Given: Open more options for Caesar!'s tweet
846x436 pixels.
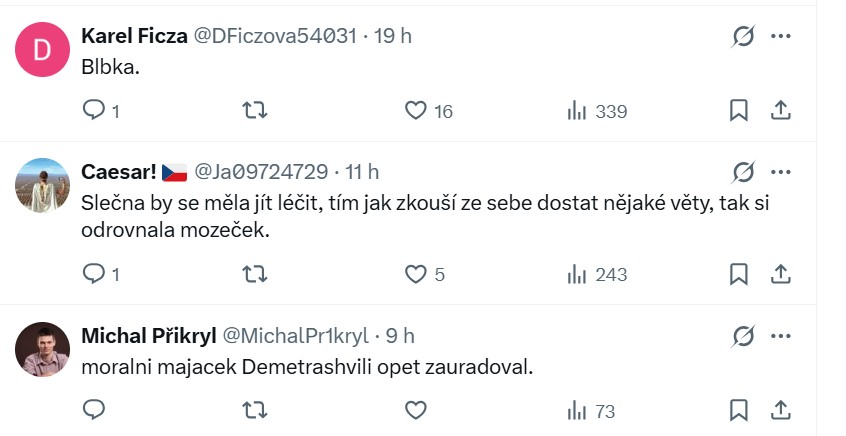Looking at the screenshot, I should tap(781, 172).
